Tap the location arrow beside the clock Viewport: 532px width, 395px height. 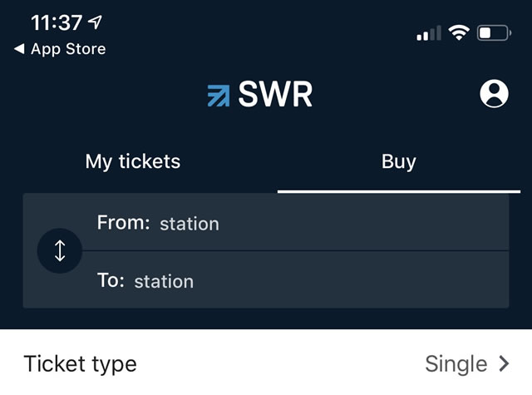[96, 22]
